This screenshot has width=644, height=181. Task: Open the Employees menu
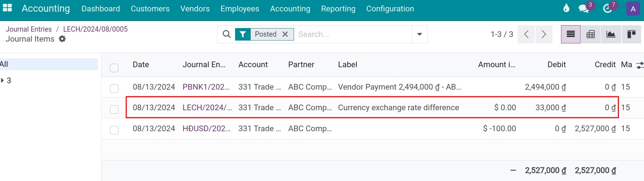point(240,9)
